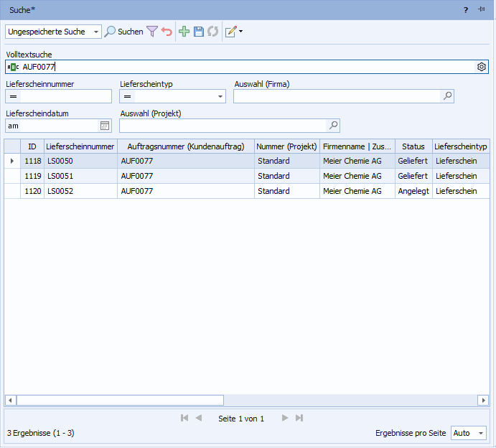Add new search with green plus icon
496x448 pixels.
click(184, 32)
